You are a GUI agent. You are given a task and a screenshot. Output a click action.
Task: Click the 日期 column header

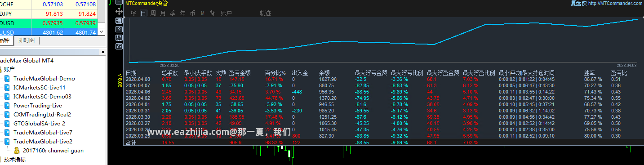tap(131, 73)
